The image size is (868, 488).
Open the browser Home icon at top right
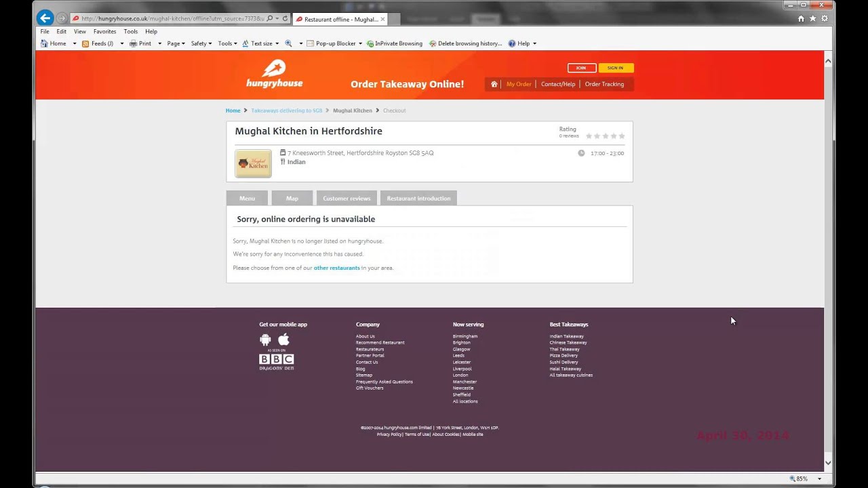click(x=801, y=19)
